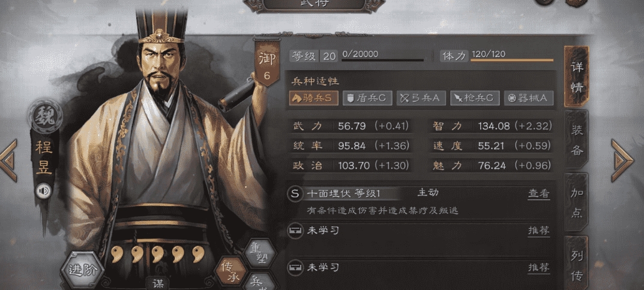This screenshot has height=290, width=644.
Task: Click 推荐 for the first unlearned skill
Action: click(538, 231)
